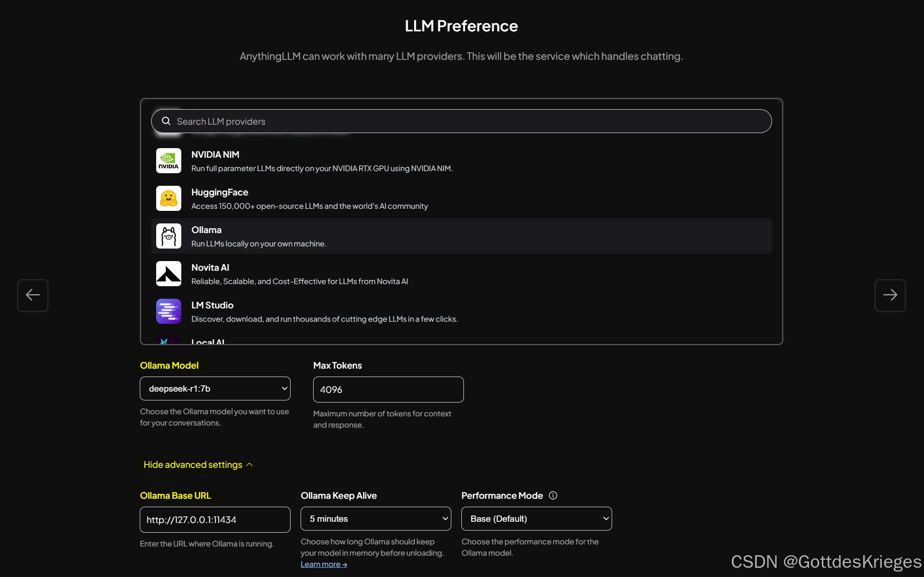Choose the Novita AI provider entry
This screenshot has width=924, height=577.
461,274
